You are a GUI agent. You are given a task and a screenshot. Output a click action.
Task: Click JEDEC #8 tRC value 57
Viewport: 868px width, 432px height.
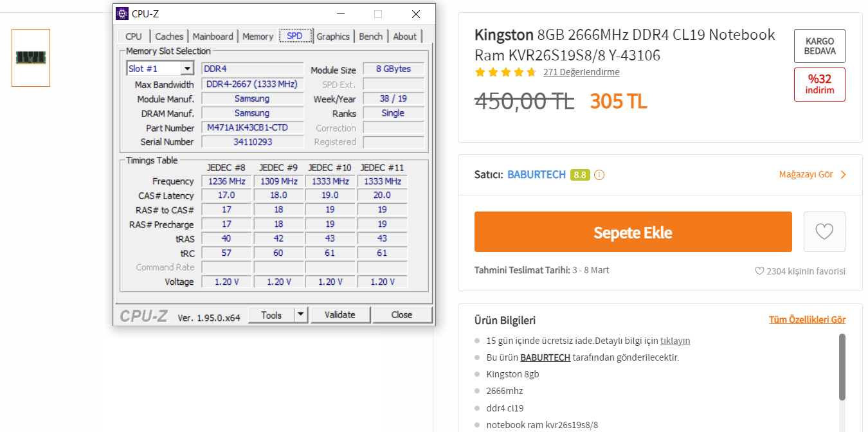click(x=226, y=253)
